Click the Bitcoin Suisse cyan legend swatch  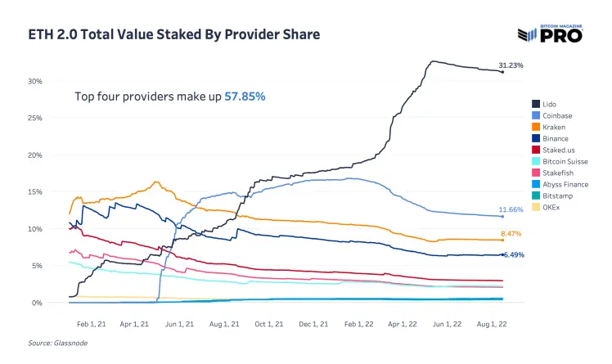click(536, 161)
